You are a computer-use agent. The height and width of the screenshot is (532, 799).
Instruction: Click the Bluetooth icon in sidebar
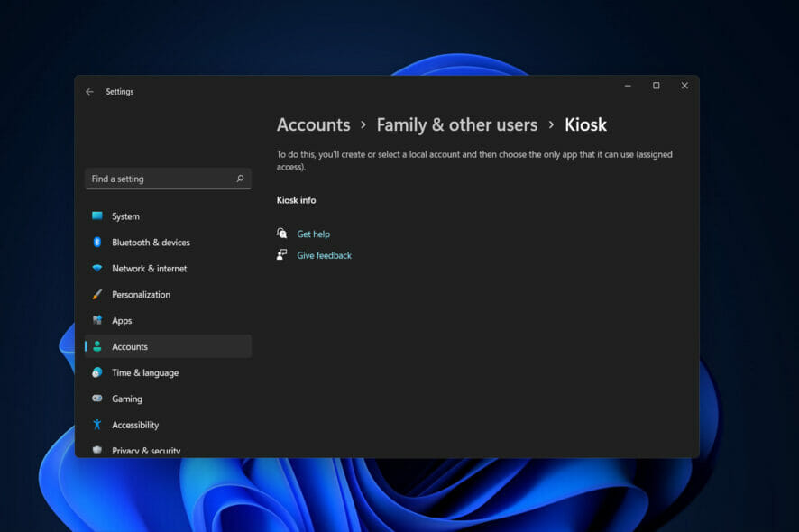pyautogui.click(x=96, y=242)
